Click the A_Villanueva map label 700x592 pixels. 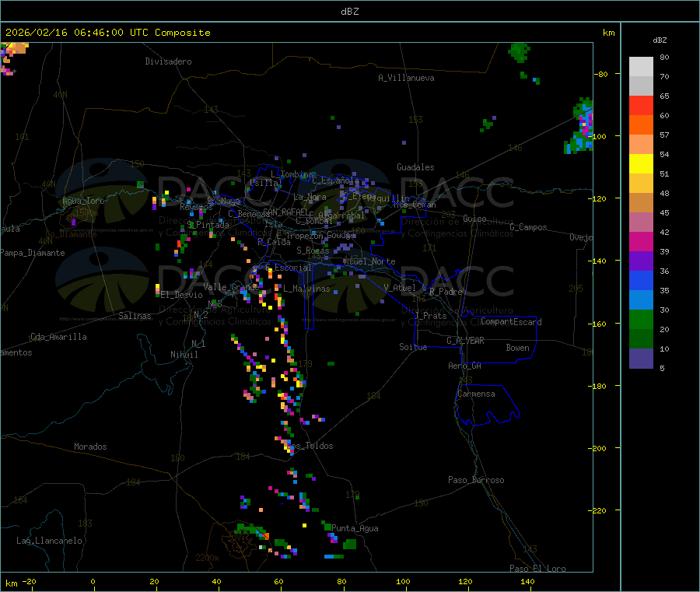click(406, 78)
